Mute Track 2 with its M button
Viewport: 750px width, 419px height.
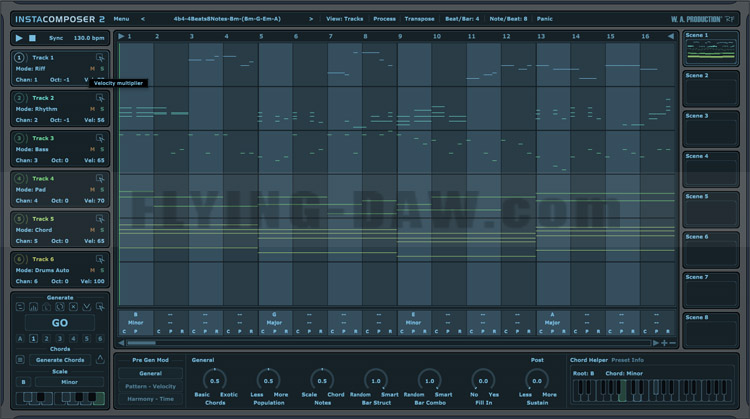pos(92,109)
